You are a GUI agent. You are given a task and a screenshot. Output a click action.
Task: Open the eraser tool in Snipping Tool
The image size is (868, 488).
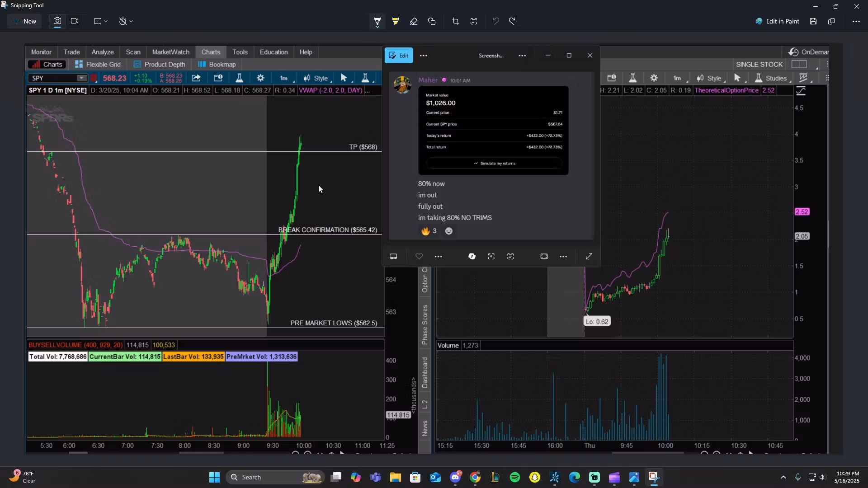414,21
